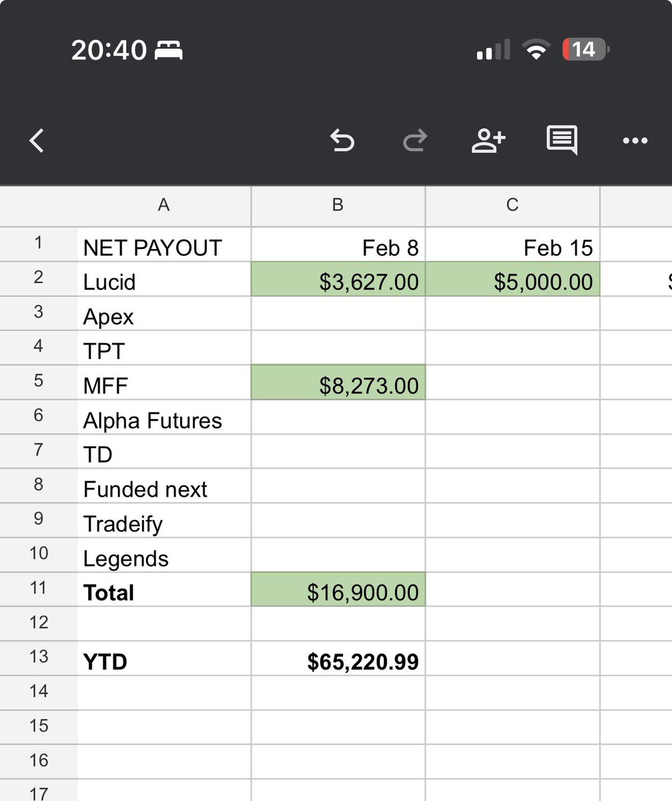Viewport: 672px width, 801px height.
Task: Select row 4 header
Action: [39, 347]
